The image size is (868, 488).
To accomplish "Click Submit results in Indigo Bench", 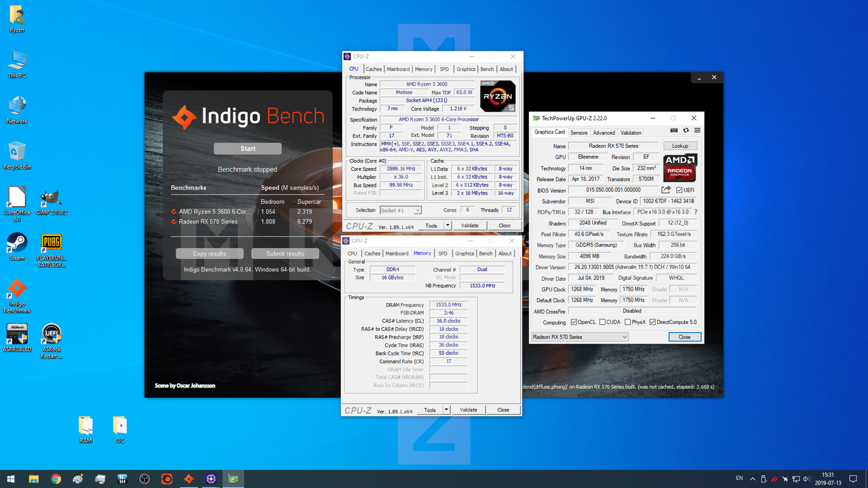I will coord(285,253).
